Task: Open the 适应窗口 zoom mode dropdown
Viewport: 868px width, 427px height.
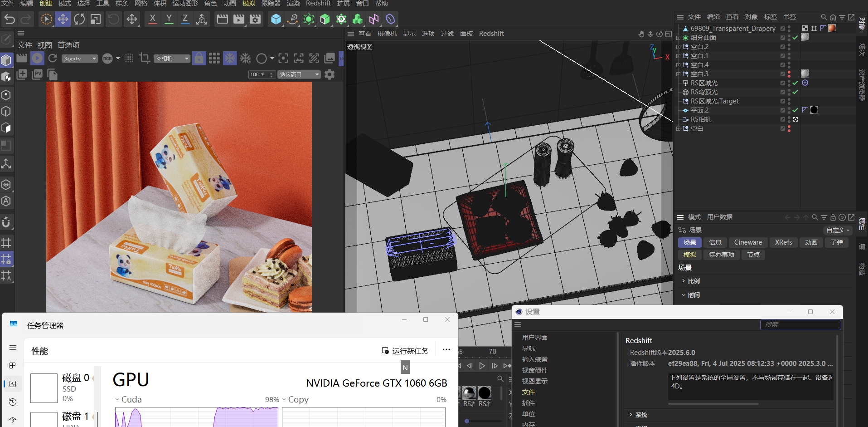Action: [x=299, y=74]
